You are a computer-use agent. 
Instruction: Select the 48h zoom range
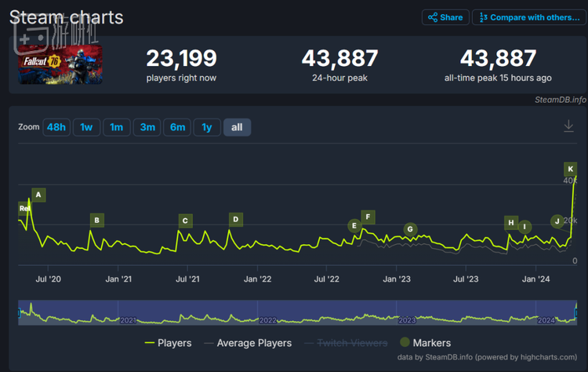(x=56, y=127)
